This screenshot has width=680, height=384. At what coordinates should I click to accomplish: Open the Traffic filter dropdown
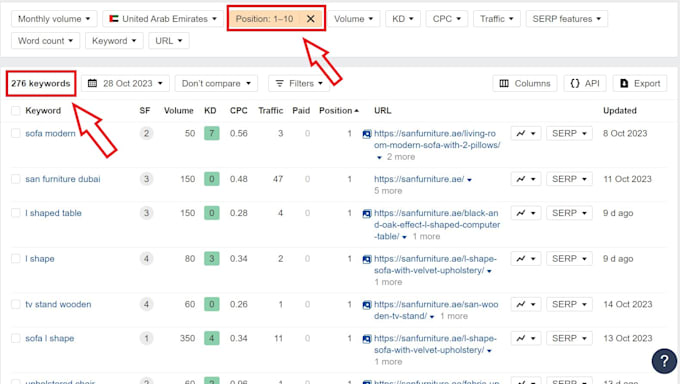click(497, 19)
